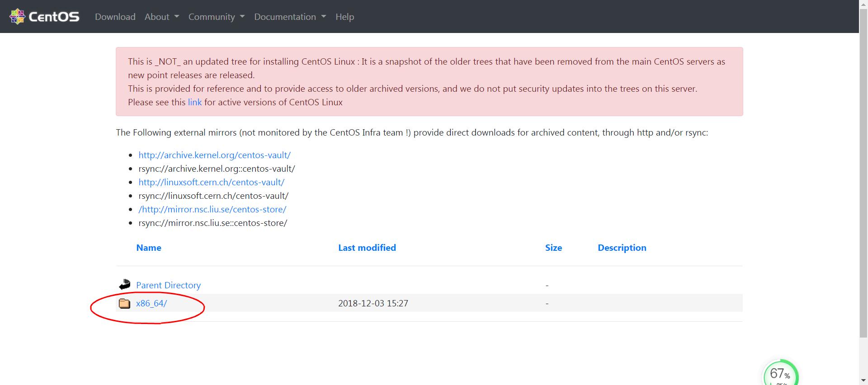Screen dimensions: 868x385
Task: Click the 67% circular progress widget
Action: point(780,374)
